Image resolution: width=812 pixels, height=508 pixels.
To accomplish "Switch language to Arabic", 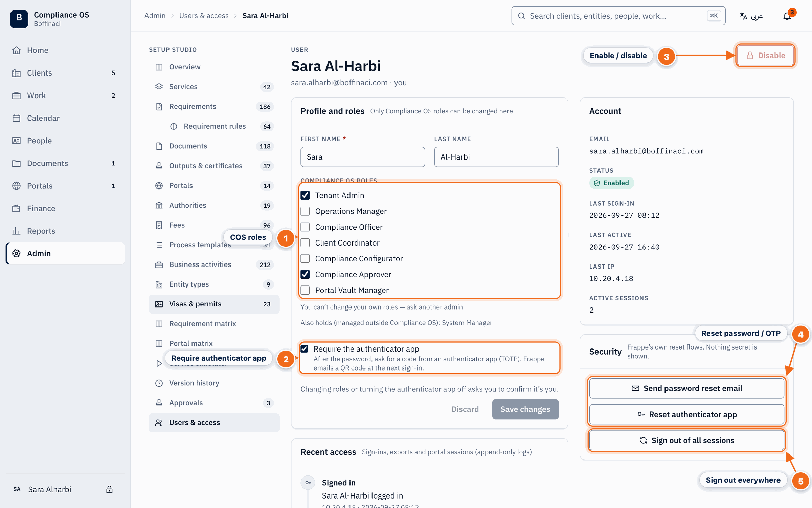I will (x=751, y=16).
